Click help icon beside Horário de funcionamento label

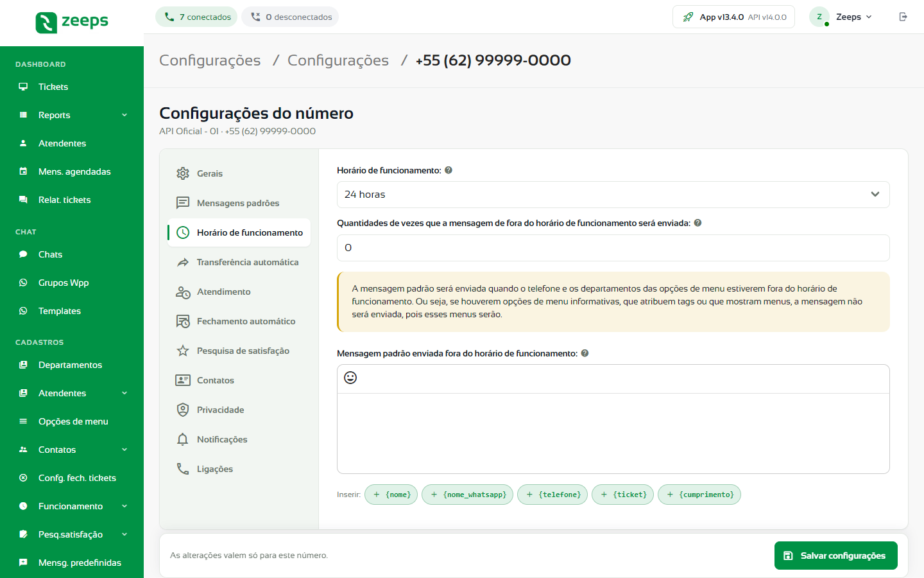449,170
